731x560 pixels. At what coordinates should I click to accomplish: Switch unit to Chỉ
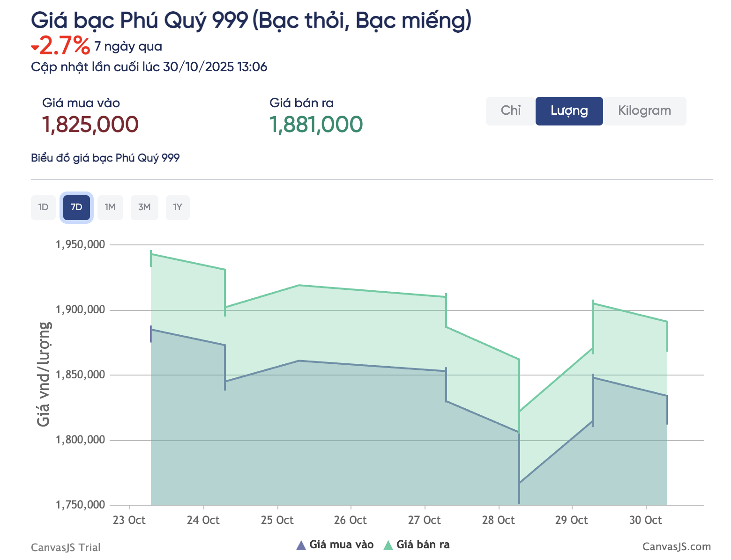click(x=510, y=111)
